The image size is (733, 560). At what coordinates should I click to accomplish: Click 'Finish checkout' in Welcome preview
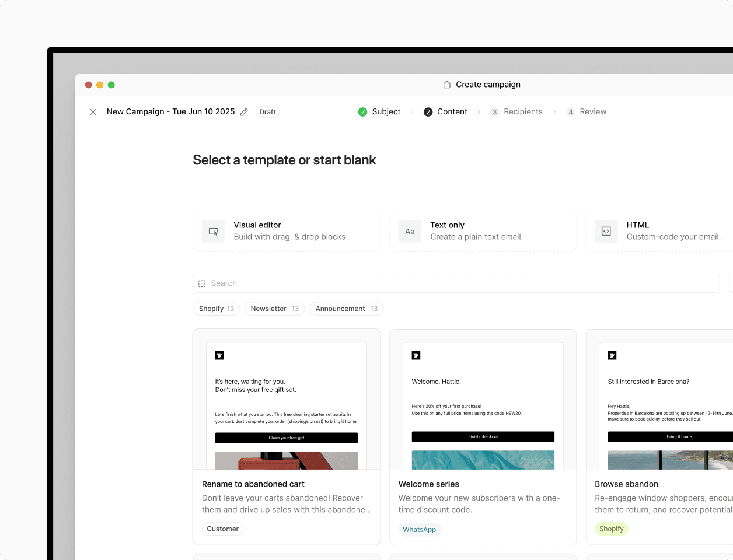click(x=483, y=436)
